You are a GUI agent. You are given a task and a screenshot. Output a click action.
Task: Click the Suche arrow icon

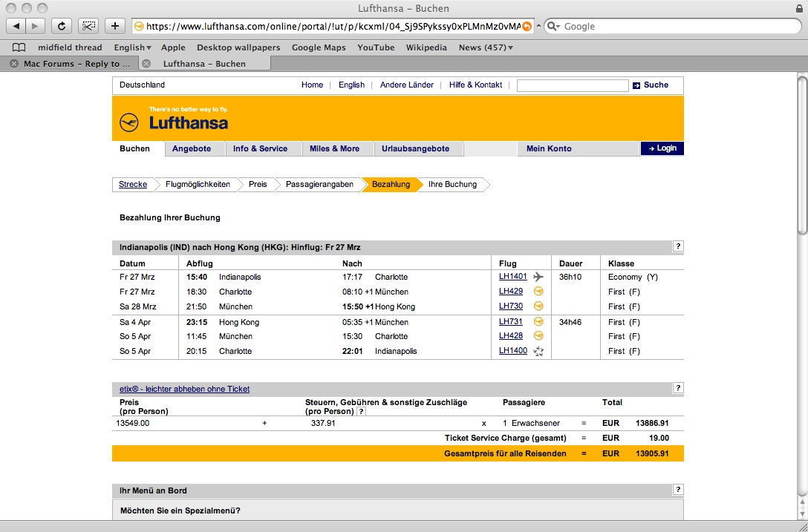[x=636, y=85]
